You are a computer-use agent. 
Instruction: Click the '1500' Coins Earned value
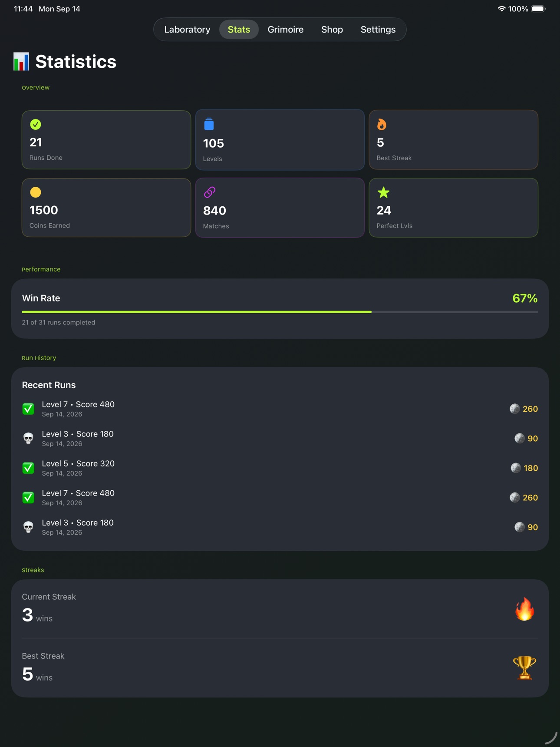pos(43,210)
